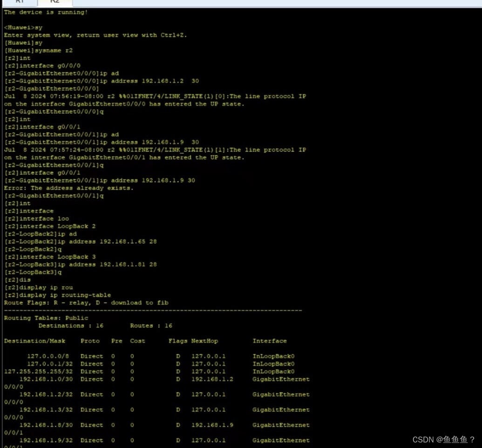This screenshot has height=448, width=482.
Task: Click log line stamped 07:56:19-08:00
Action: tap(155, 96)
